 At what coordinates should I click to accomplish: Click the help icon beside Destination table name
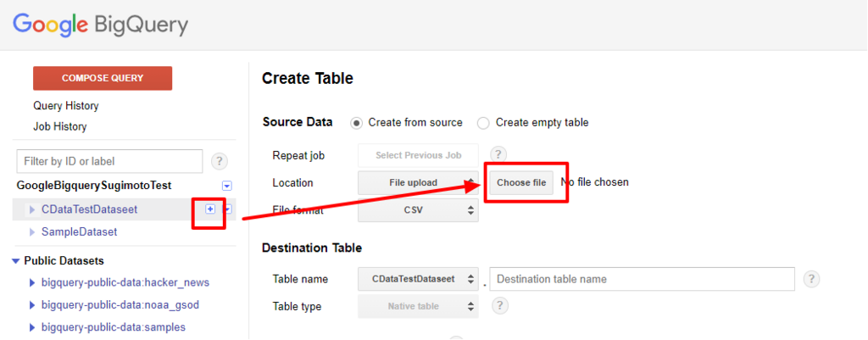(x=811, y=279)
